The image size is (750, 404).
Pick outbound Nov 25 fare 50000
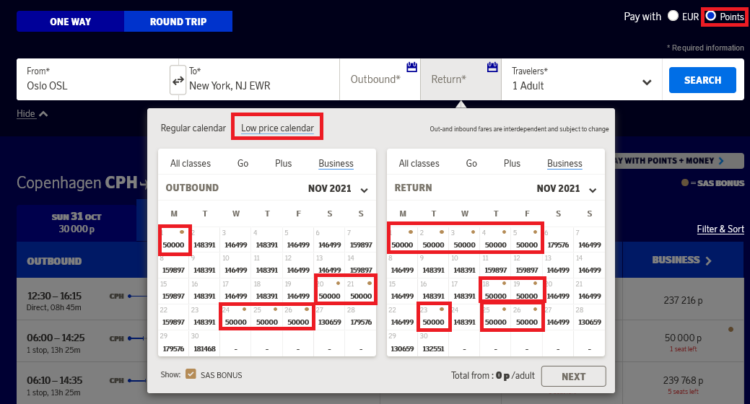click(267, 317)
